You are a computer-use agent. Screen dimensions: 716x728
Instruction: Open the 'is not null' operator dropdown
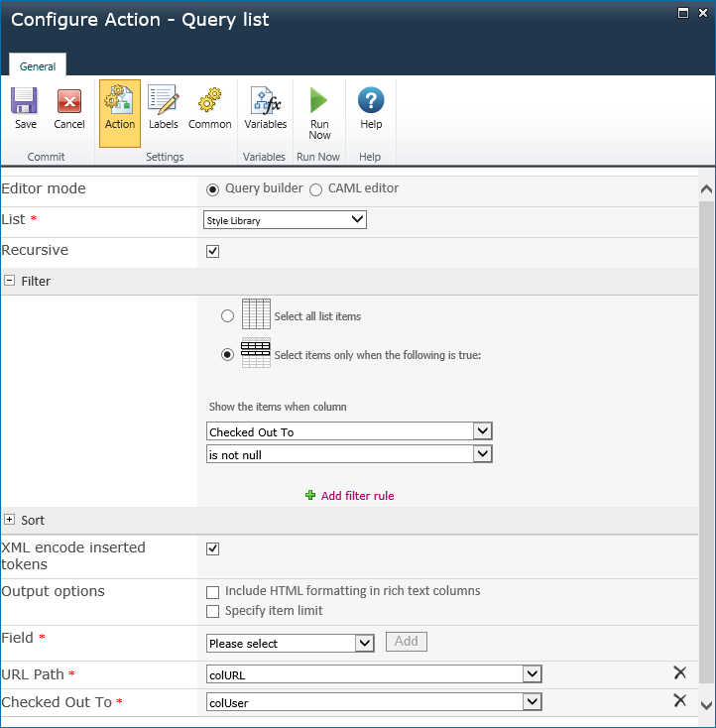point(349,454)
